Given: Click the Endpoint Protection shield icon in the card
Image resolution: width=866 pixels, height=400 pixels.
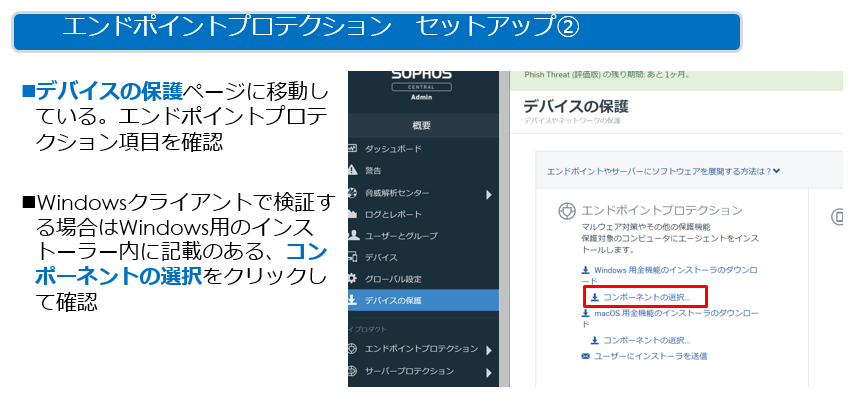Looking at the screenshot, I should (x=566, y=212).
